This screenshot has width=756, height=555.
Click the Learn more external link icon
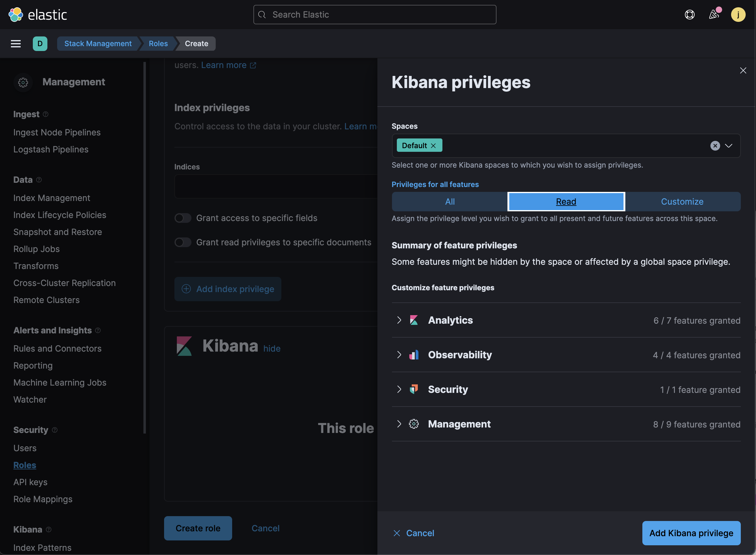253,66
